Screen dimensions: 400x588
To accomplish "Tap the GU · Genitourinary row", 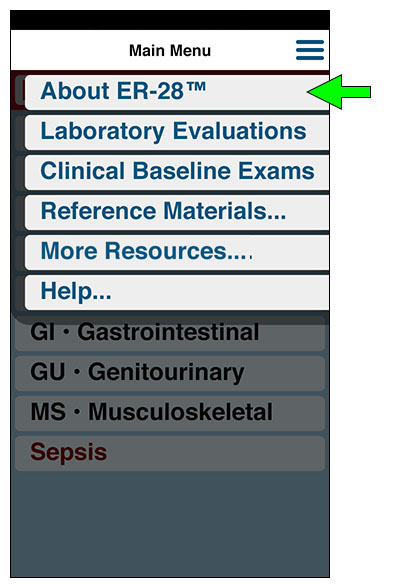I will [x=170, y=374].
